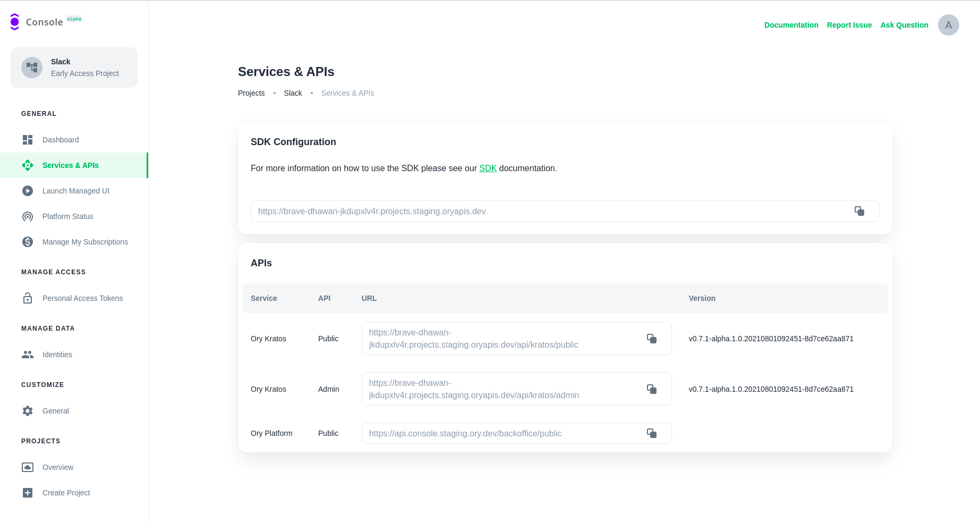Click Ask Question in top bar

(x=904, y=25)
